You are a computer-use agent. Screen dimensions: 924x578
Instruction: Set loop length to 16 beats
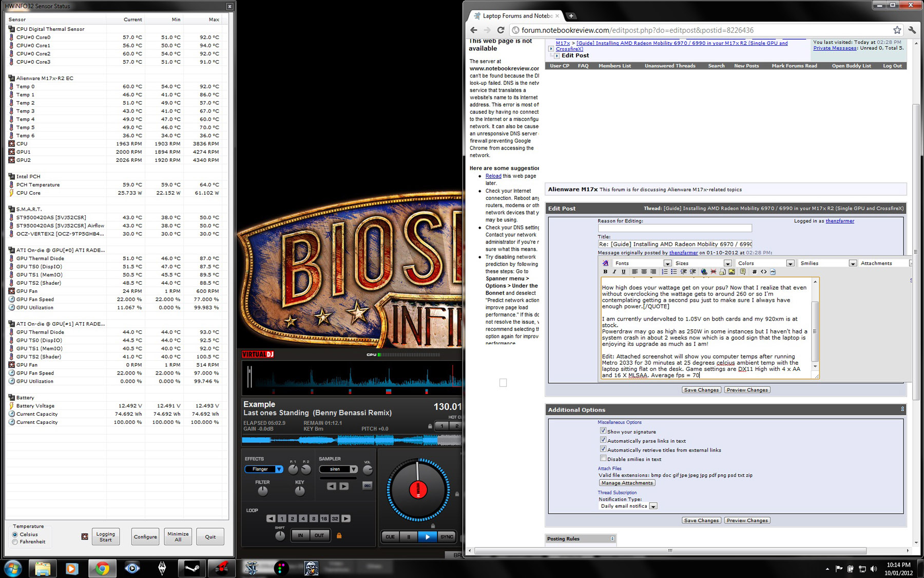324,519
